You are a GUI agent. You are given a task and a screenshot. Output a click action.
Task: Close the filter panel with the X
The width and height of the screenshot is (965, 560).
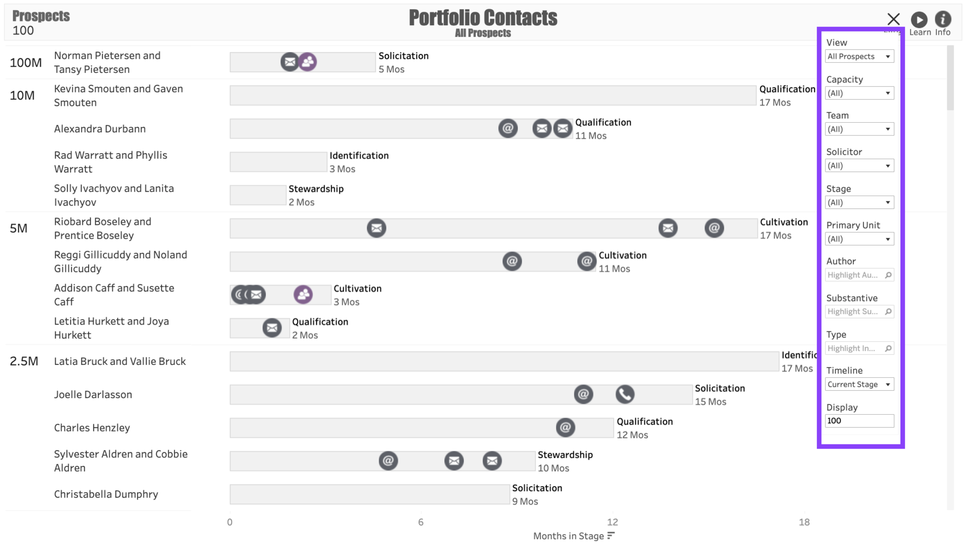(x=894, y=20)
